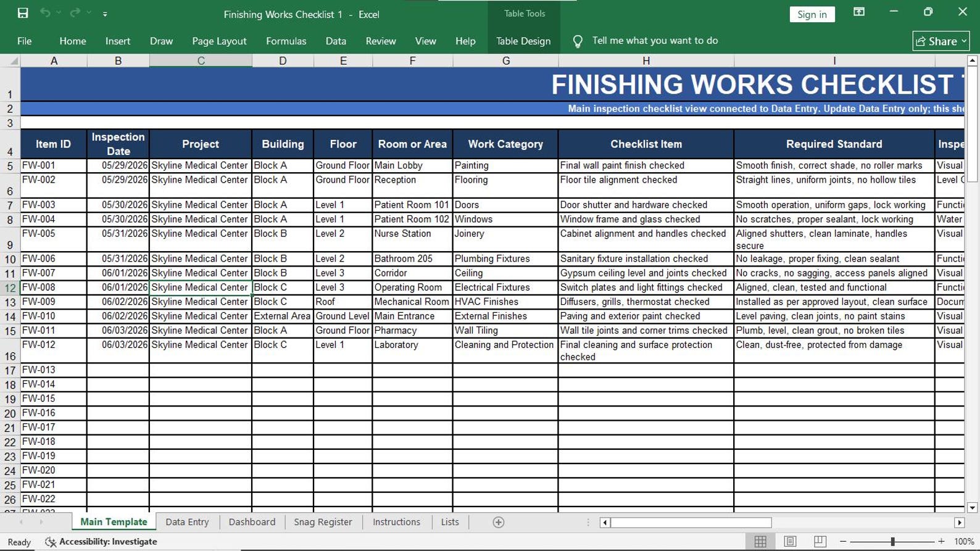Click the FW-017 item ID cell
This screenshot has width=980, height=551.
pyautogui.click(x=54, y=427)
